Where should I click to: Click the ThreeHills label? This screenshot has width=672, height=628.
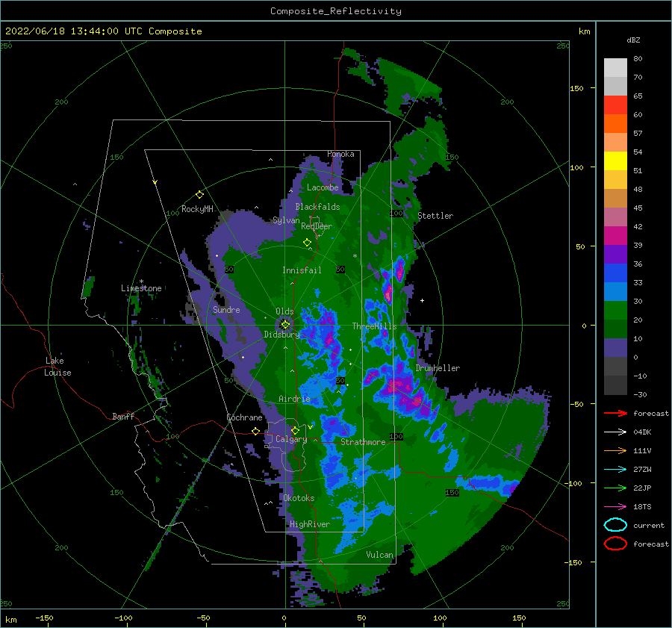[375, 326]
